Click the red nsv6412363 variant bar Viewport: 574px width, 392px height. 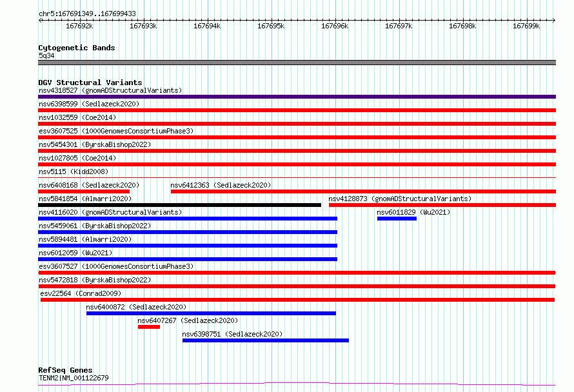click(x=364, y=191)
